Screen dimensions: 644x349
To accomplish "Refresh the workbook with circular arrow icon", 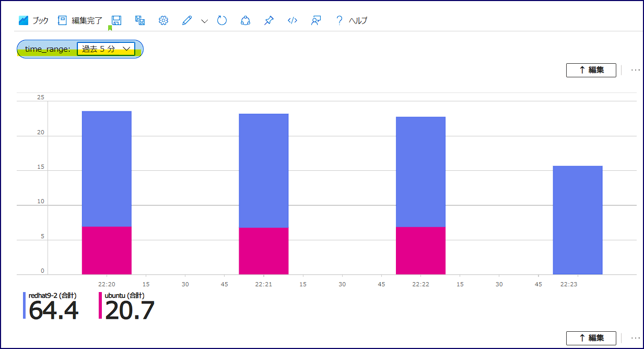I will (222, 20).
